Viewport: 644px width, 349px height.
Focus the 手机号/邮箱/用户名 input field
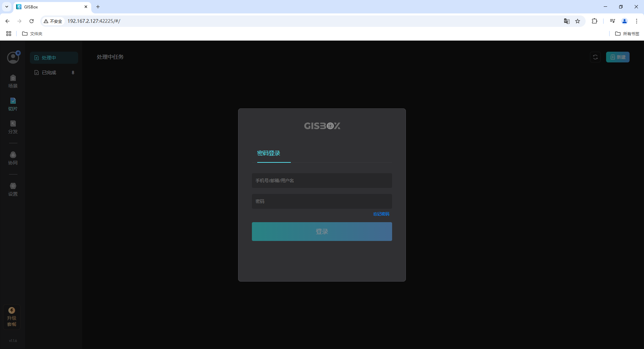pyautogui.click(x=322, y=181)
